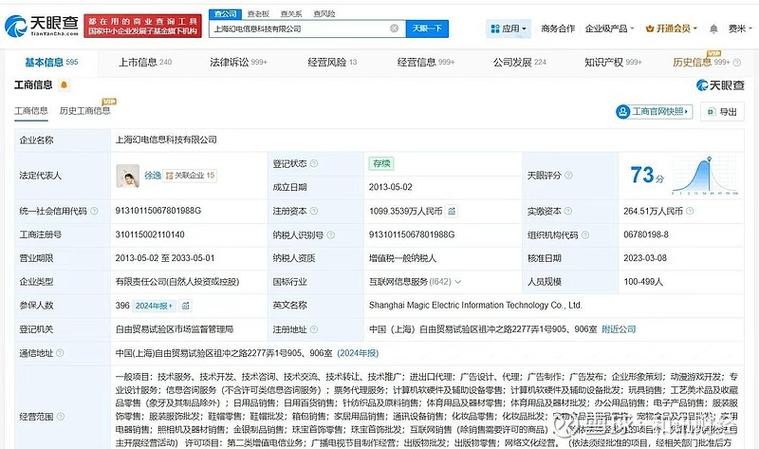Switch to the 经营风险 tab
The height and width of the screenshot is (449, 759).
(x=332, y=62)
